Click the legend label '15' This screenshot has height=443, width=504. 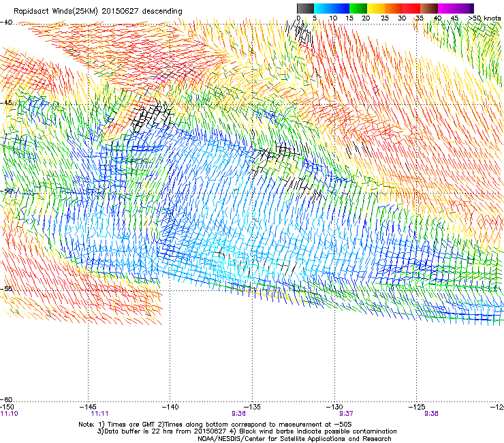(349, 18)
